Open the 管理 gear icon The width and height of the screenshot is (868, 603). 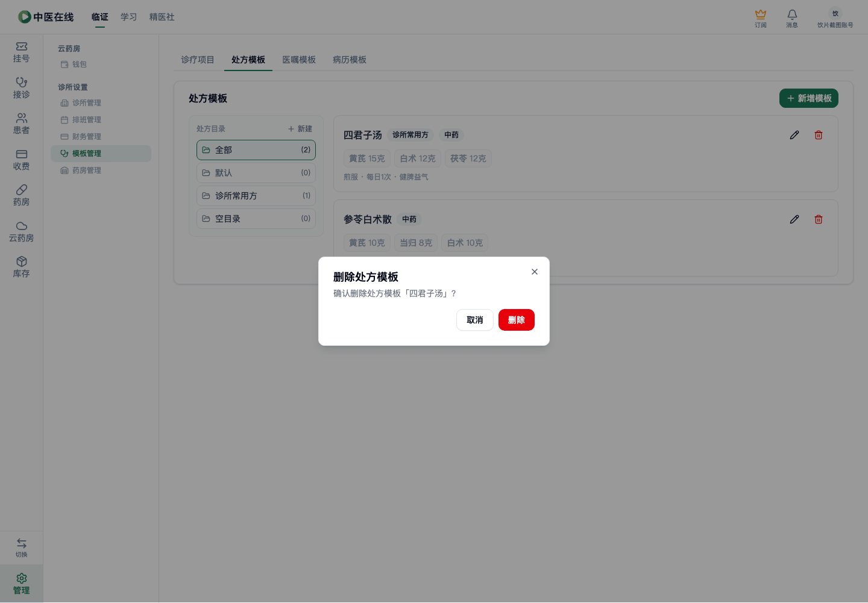coord(22,584)
